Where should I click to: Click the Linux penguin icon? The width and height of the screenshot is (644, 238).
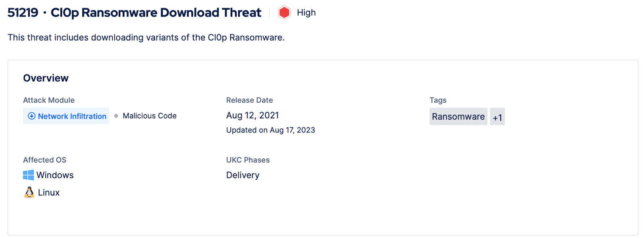29,192
